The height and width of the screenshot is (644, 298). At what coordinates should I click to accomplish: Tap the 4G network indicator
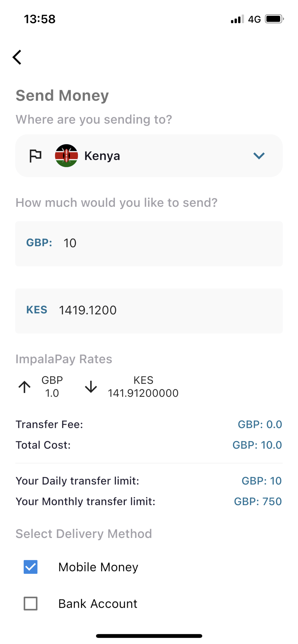pyautogui.click(x=254, y=19)
